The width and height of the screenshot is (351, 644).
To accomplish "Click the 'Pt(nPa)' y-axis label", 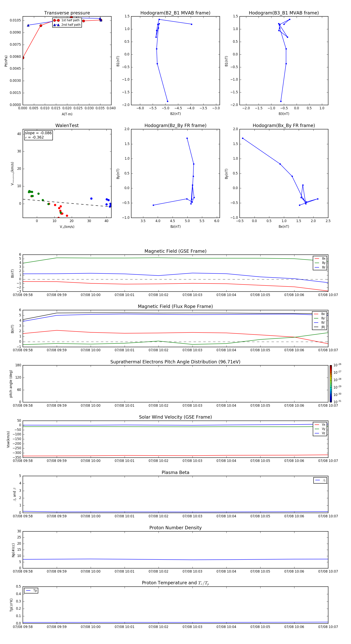I will pos(6,61).
